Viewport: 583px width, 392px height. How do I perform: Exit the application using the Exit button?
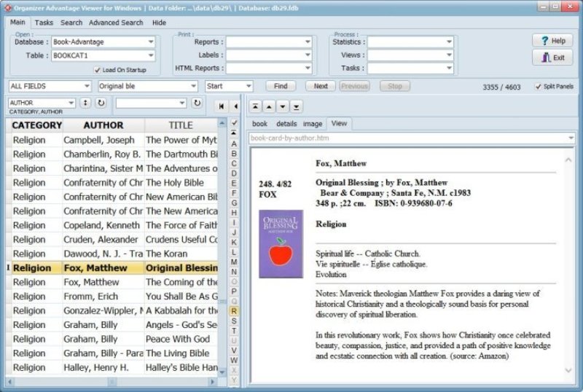(552, 58)
